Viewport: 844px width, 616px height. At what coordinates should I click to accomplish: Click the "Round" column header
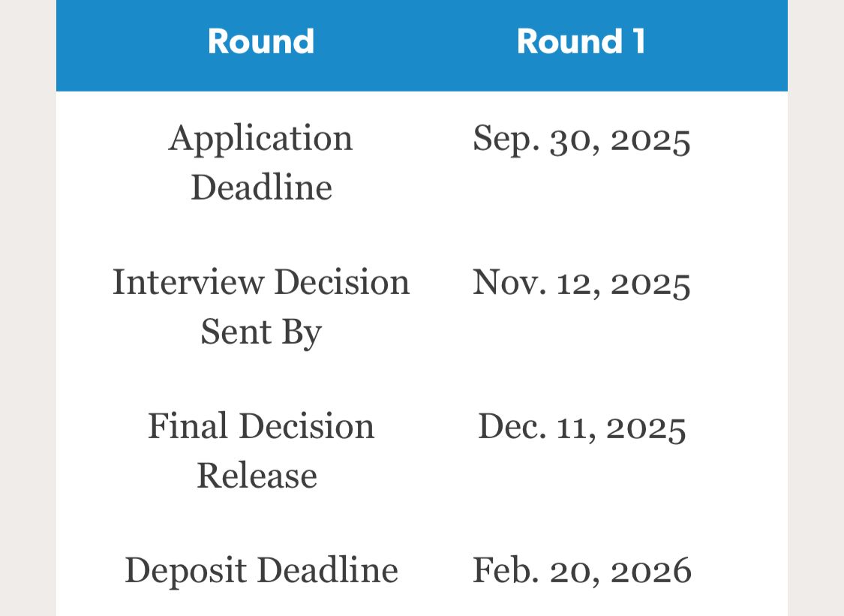tap(261, 41)
